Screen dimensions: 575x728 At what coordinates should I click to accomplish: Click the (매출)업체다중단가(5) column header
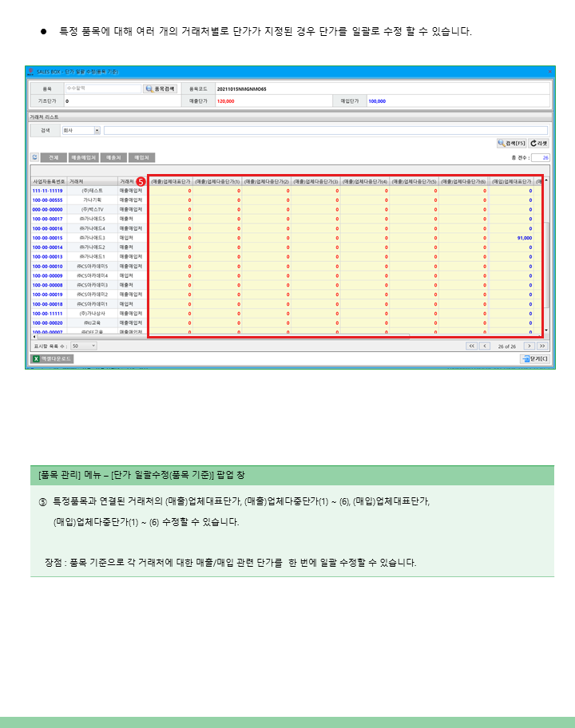(x=414, y=181)
